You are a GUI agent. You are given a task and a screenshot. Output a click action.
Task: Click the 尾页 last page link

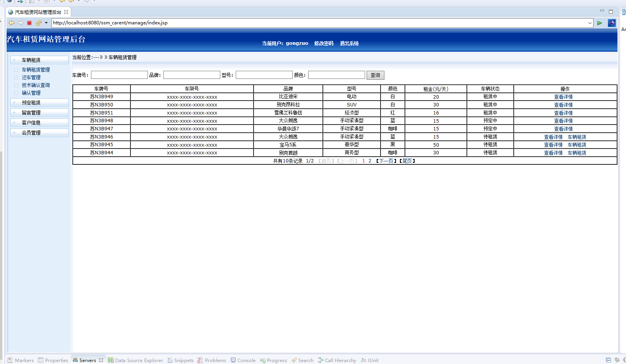point(407,161)
